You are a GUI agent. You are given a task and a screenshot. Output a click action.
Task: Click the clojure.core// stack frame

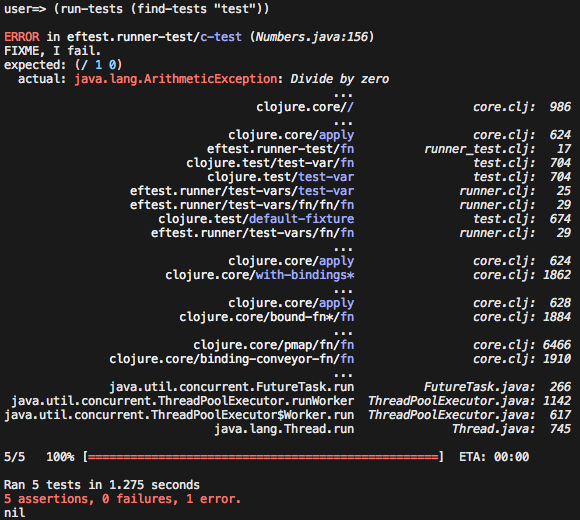(305, 107)
